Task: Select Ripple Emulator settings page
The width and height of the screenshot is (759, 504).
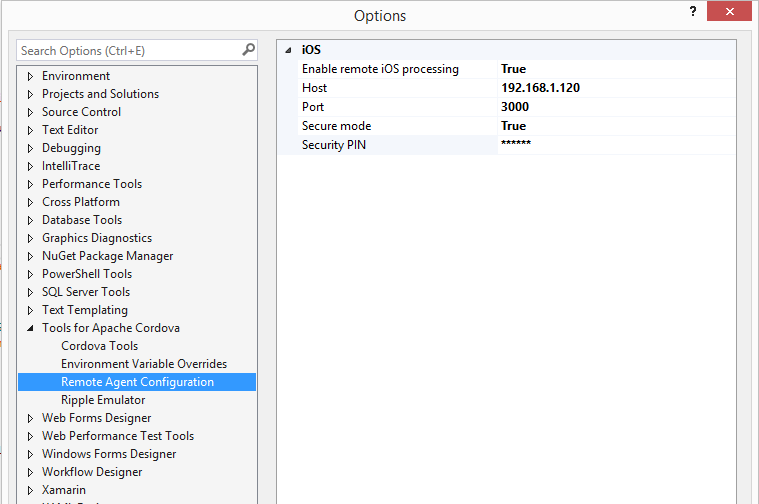Action: [102, 400]
